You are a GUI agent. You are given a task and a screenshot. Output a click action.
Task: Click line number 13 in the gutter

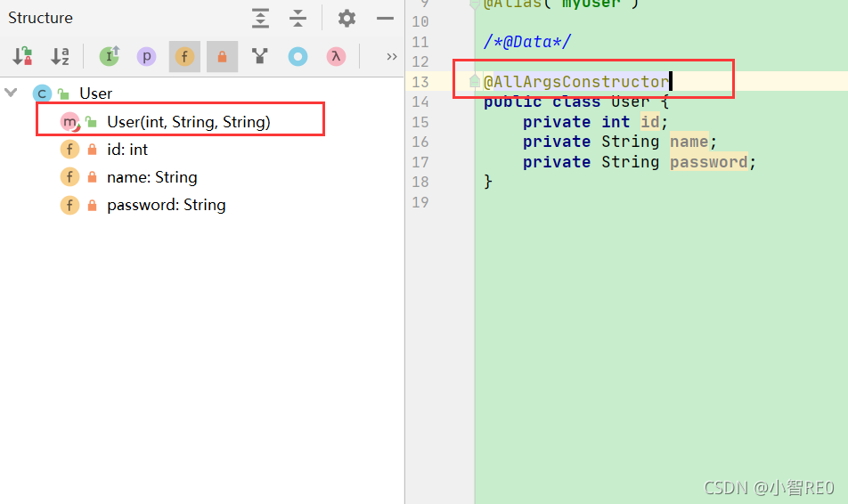tap(420, 82)
